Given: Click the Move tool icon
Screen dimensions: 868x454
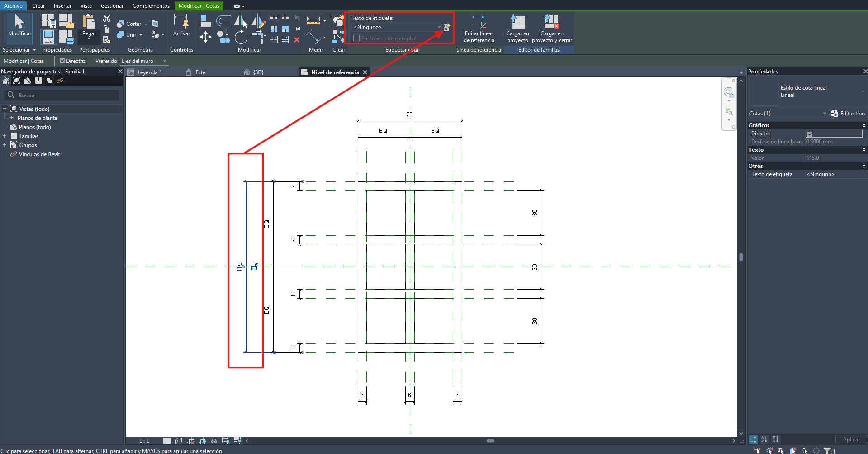Looking at the screenshot, I should [x=205, y=37].
